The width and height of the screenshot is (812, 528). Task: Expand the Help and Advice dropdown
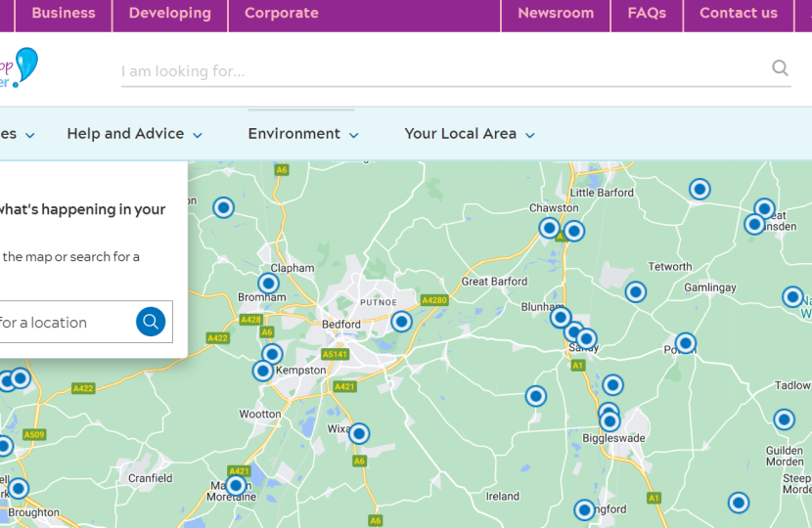pyautogui.click(x=134, y=134)
